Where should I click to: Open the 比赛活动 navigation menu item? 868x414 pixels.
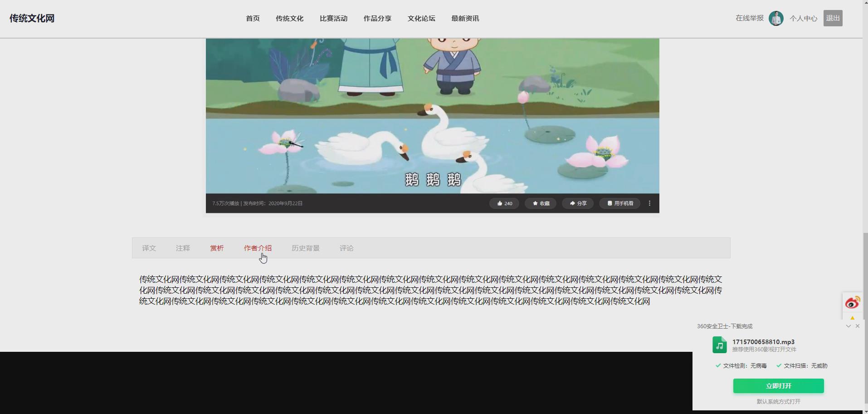(x=333, y=19)
